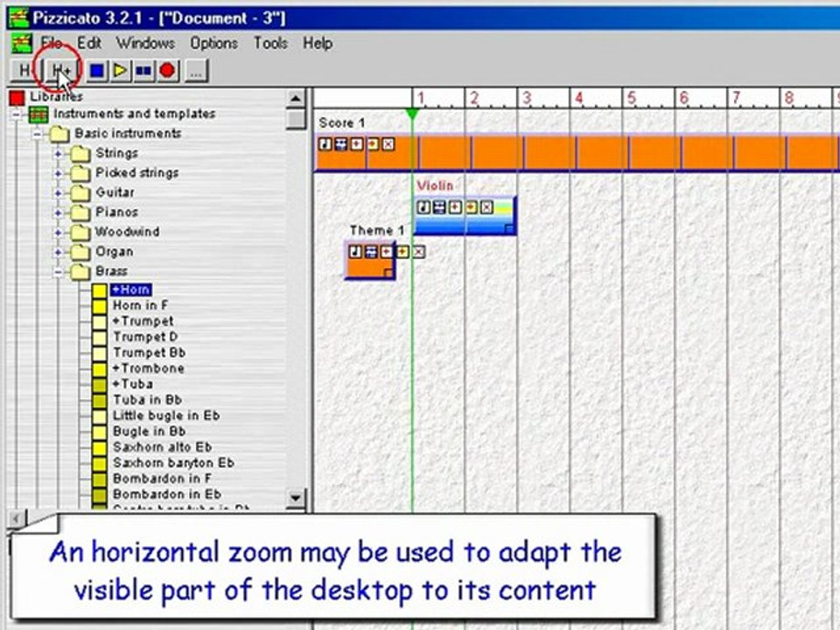Select Little bugle in Eb

coord(166,416)
